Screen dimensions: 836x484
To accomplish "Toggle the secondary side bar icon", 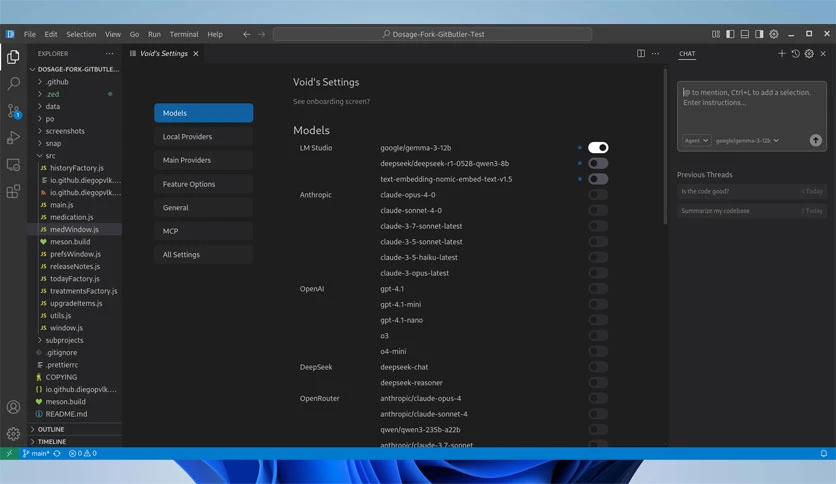I will 759,34.
